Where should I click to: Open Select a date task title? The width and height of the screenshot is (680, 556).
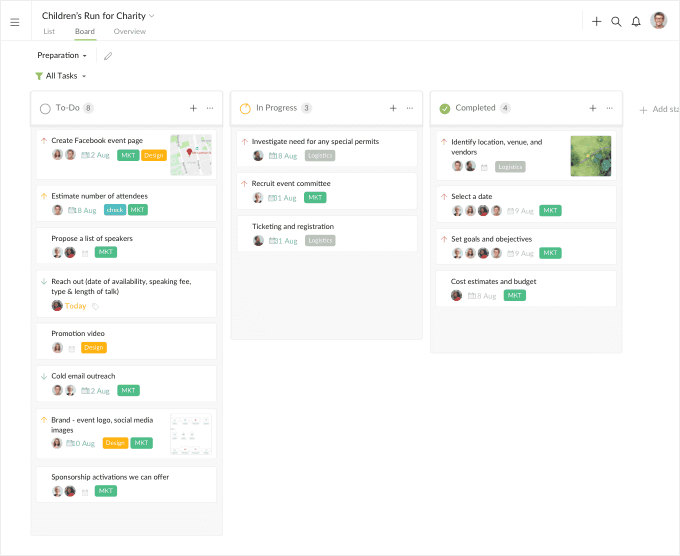click(x=471, y=196)
